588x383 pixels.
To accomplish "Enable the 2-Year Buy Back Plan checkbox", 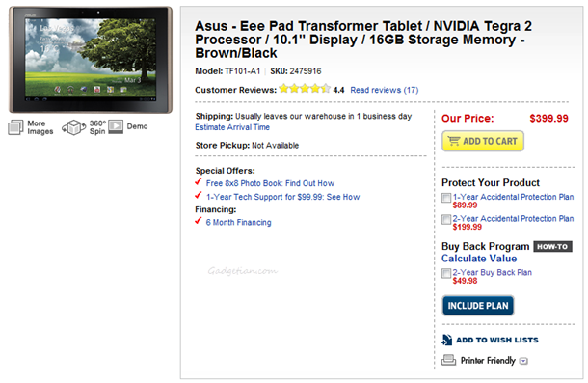I will point(446,273).
